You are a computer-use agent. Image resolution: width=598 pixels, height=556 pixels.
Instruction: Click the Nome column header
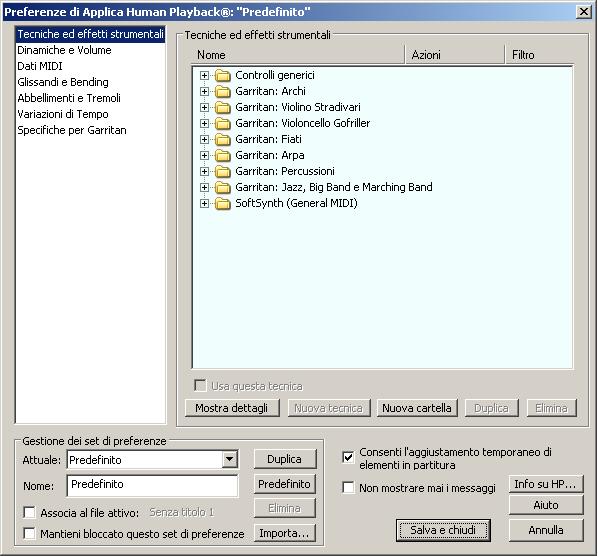tap(298, 55)
